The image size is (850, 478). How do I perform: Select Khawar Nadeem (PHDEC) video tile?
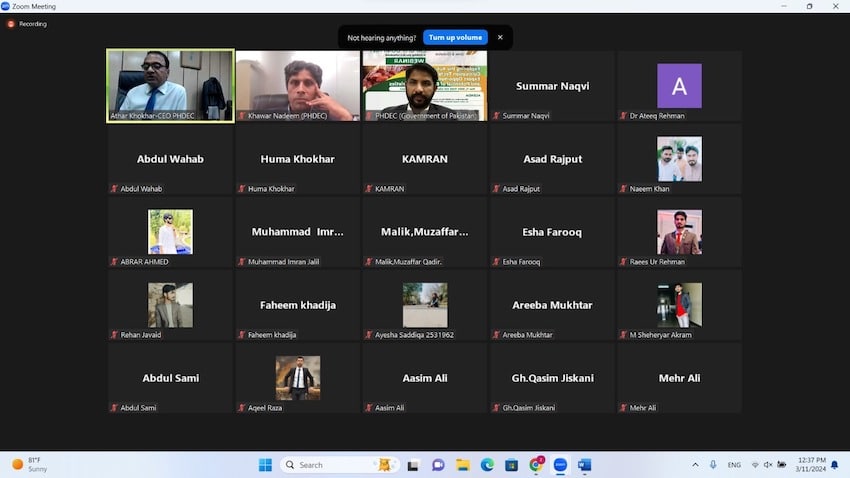click(x=297, y=85)
